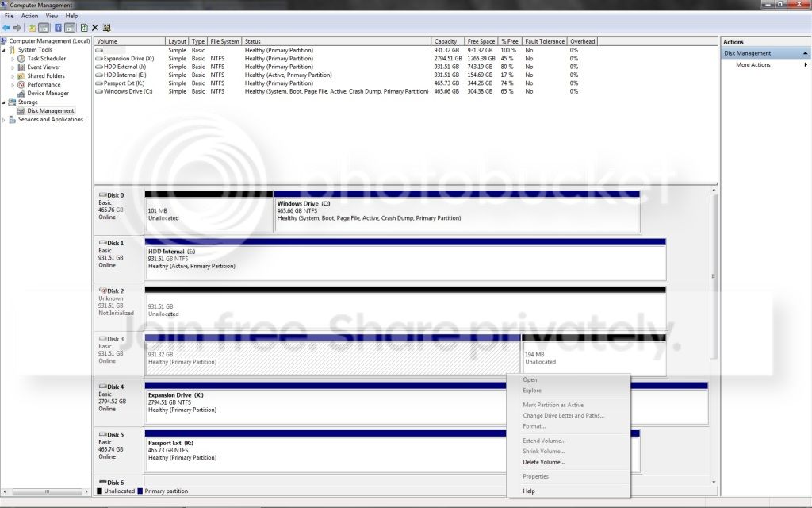812x508 pixels.
Task: Click the black X Delete toolbar icon
Action: (x=95, y=28)
